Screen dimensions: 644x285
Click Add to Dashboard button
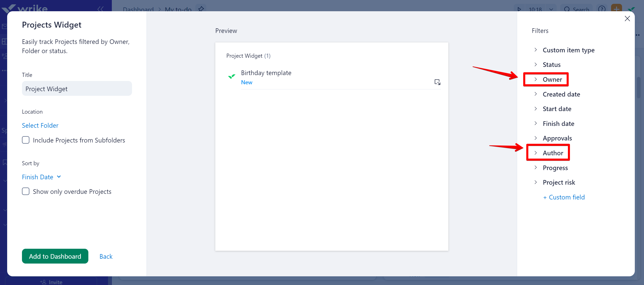pos(55,256)
